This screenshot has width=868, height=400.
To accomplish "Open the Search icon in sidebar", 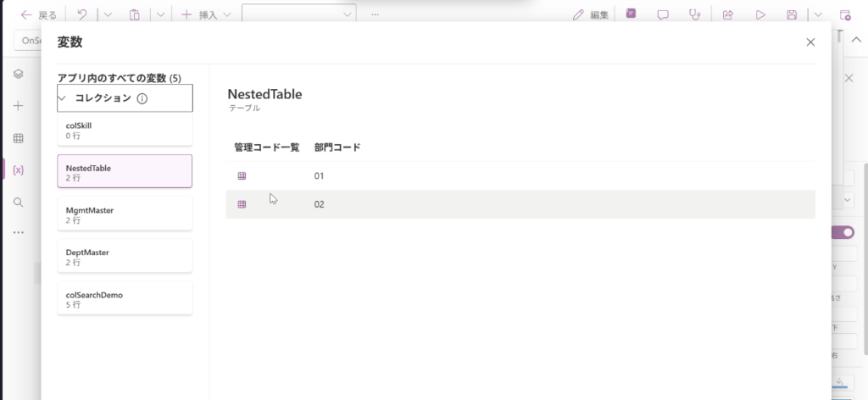I will (x=18, y=202).
